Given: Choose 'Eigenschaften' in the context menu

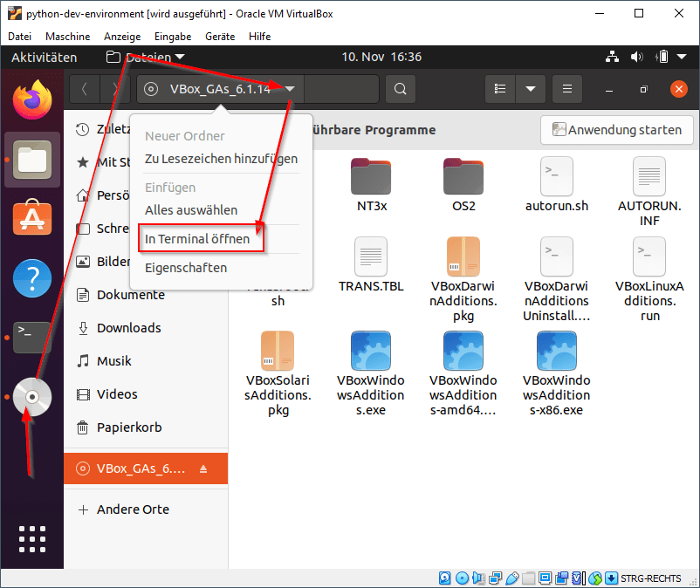Looking at the screenshot, I should coord(186,268).
